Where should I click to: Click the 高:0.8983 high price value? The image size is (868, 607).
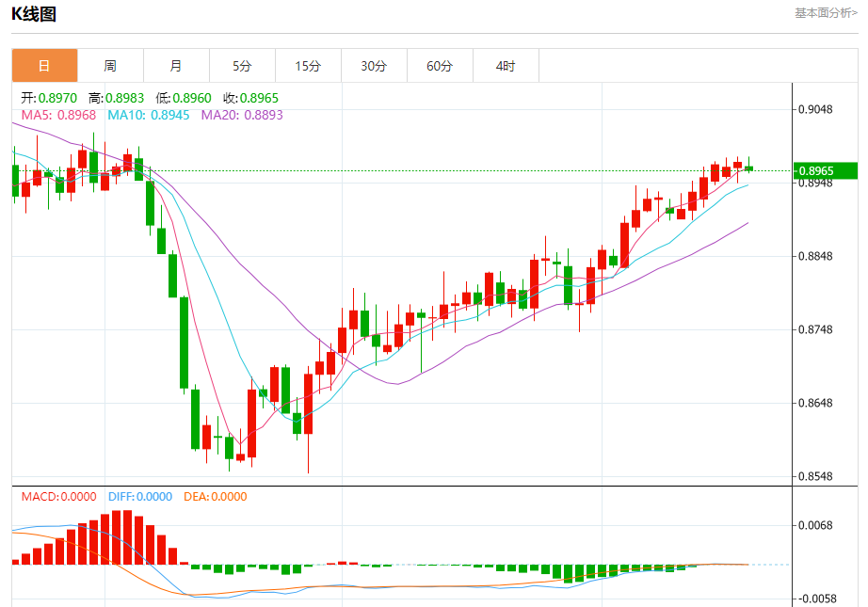click(116, 98)
